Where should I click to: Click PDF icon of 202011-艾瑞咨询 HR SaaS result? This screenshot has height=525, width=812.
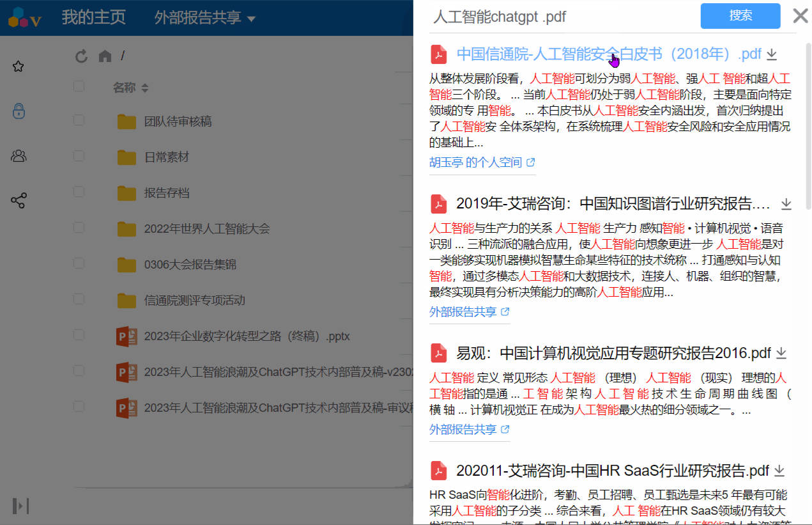pyautogui.click(x=439, y=471)
